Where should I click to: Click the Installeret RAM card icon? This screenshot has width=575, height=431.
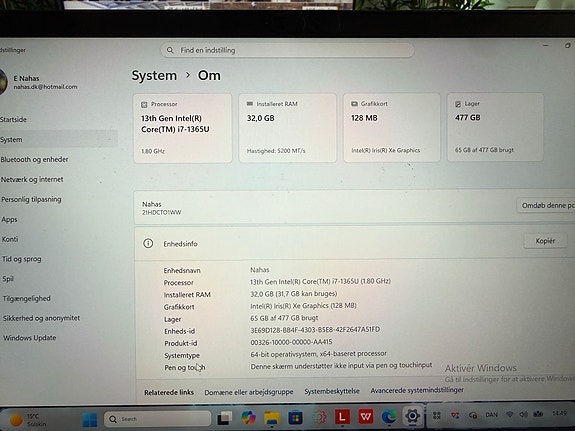click(250, 104)
